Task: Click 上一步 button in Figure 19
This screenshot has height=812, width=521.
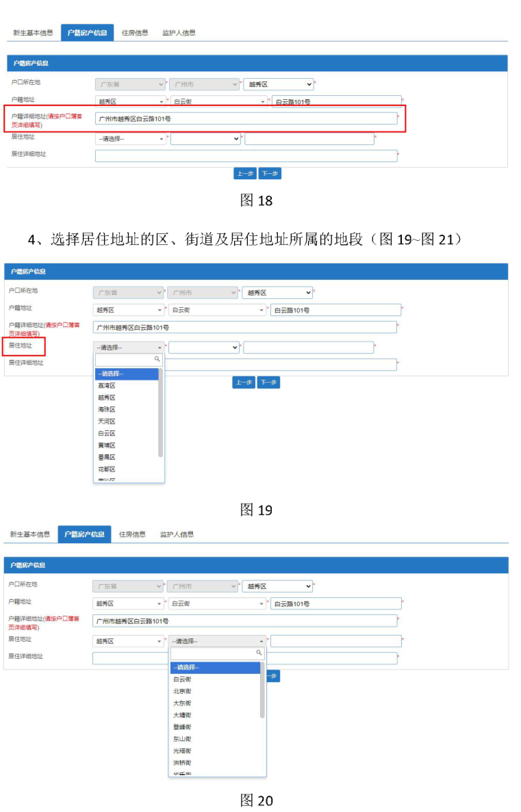Action: click(244, 382)
